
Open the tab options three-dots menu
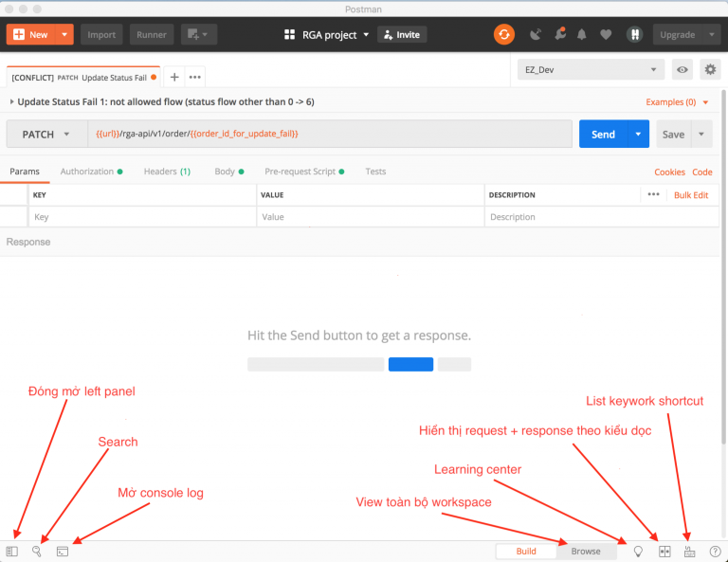(195, 77)
